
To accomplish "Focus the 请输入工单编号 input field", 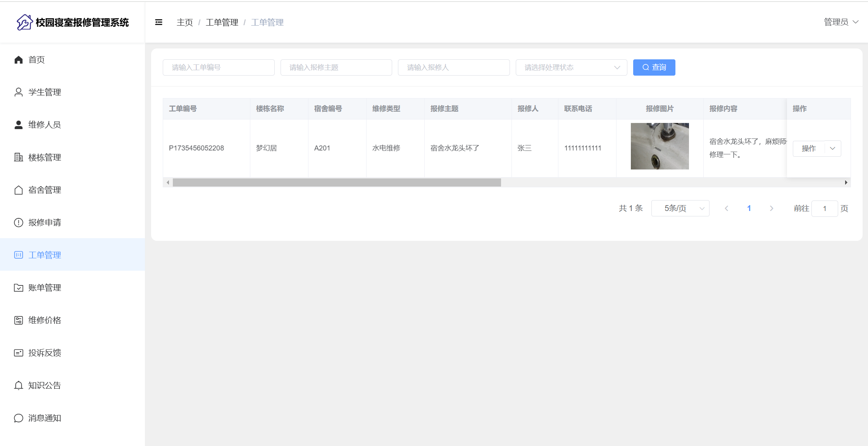I will 219,67.
